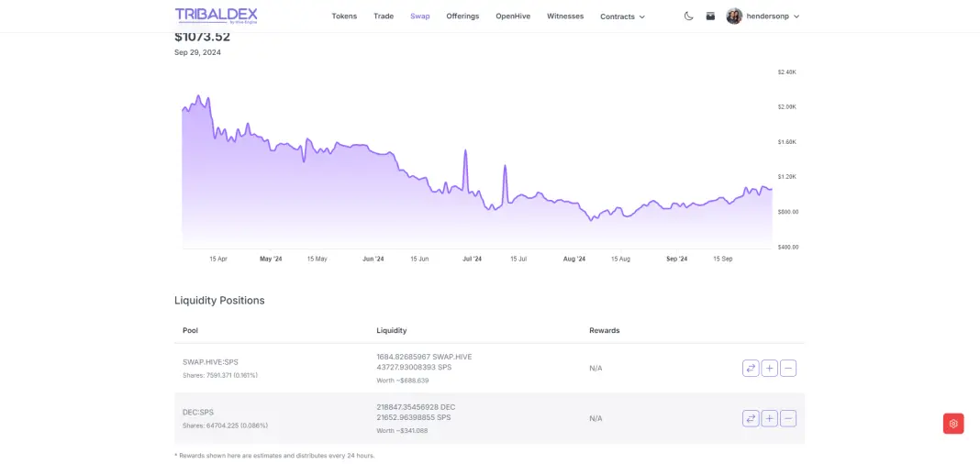The image size is (980, 464).
Task: Remove liquidity from DEC:SPS pool
Action: pyautogui.click(x=789, y=418)
